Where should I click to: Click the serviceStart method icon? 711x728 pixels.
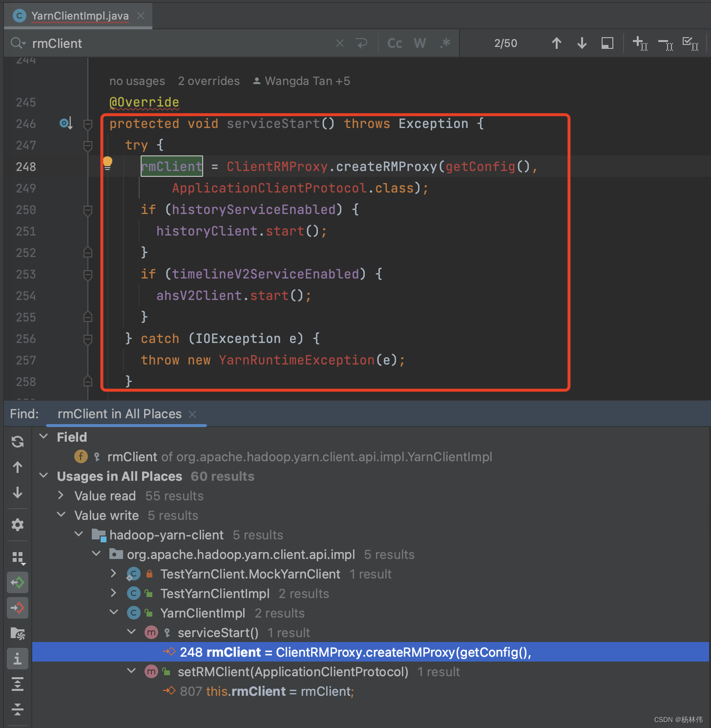[151, 633]
